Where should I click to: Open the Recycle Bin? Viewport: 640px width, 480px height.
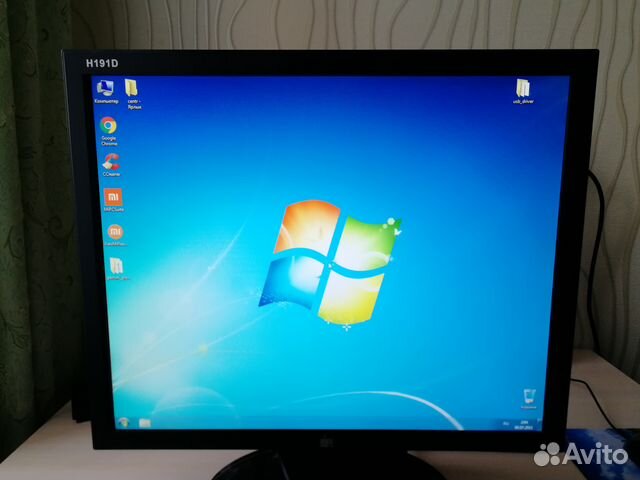(x=529, y=399)
